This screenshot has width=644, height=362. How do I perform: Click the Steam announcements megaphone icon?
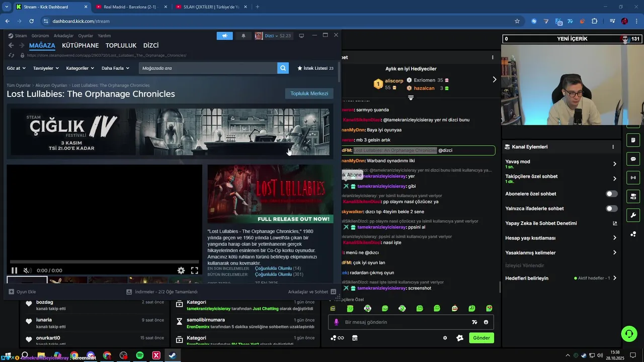click(x=224, y=36)
